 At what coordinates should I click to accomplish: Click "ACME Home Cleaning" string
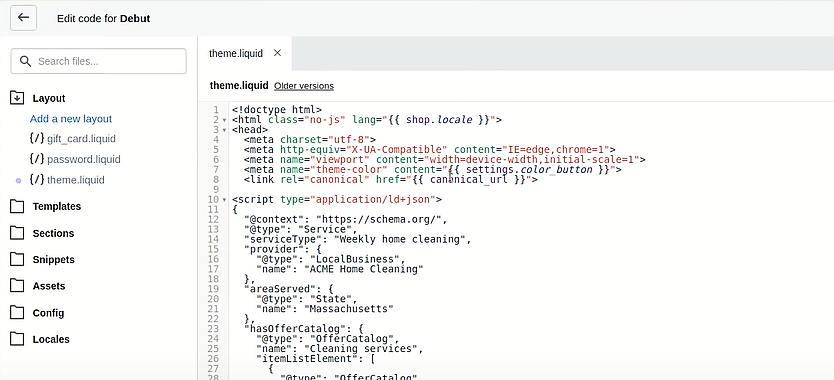364,269
